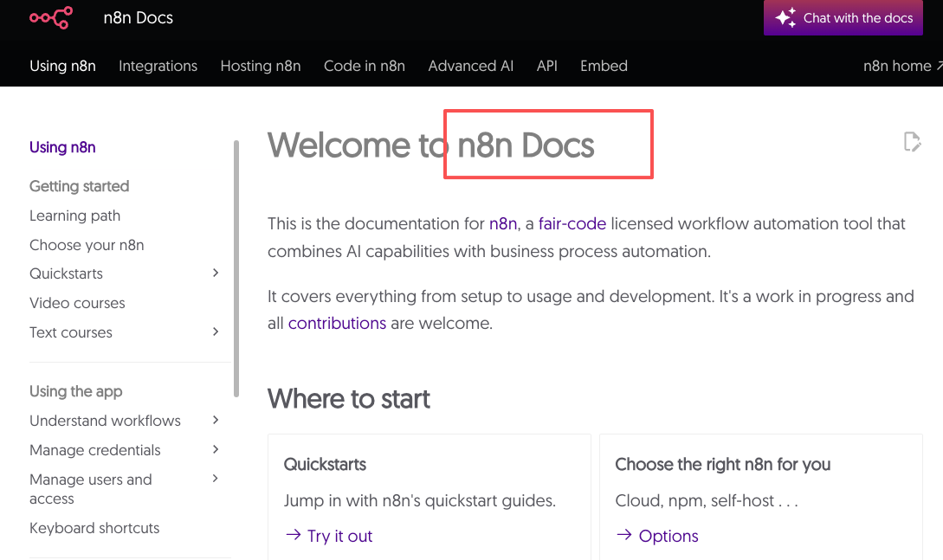Image resolution: width=943 pixels, height=560 pixels.
Task: Click the Getting started sidebar label
Action: tap(80, 186)
